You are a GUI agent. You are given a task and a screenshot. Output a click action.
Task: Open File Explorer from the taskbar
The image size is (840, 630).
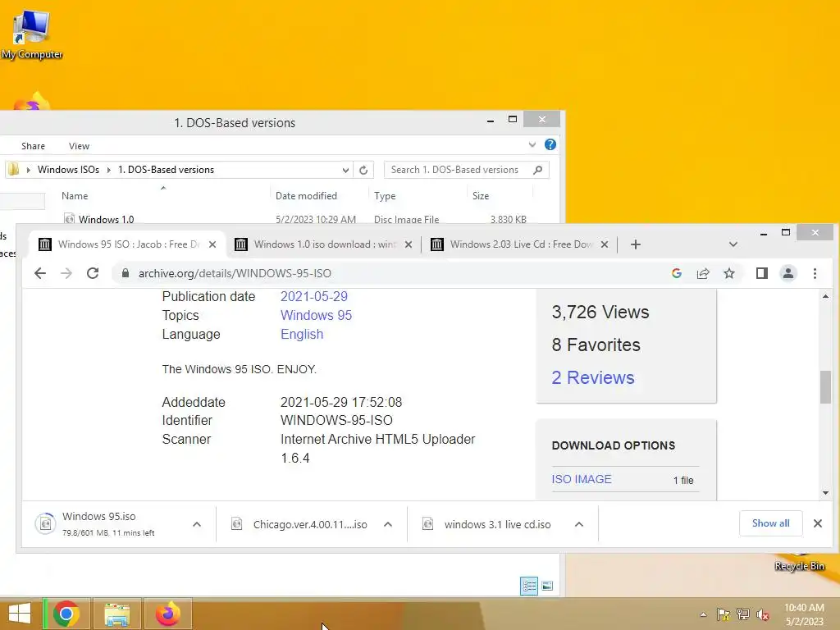[116, 614]
